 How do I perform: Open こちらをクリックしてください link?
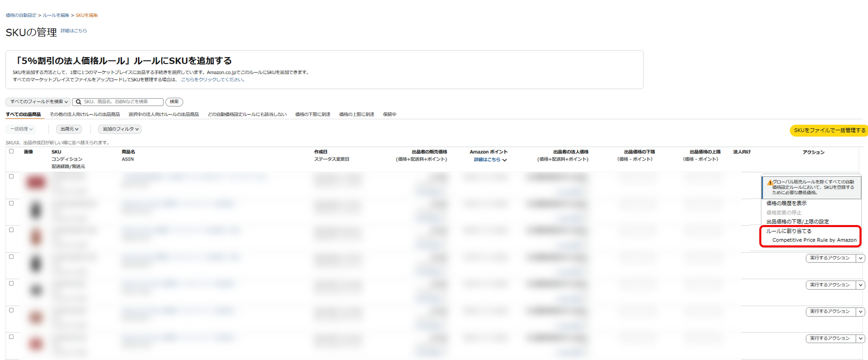tap(213, 80)
